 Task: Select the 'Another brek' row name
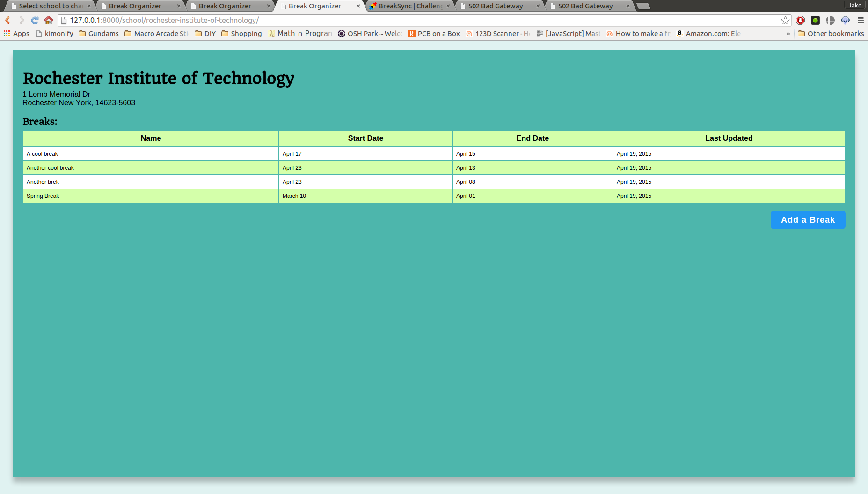[43, 182]
